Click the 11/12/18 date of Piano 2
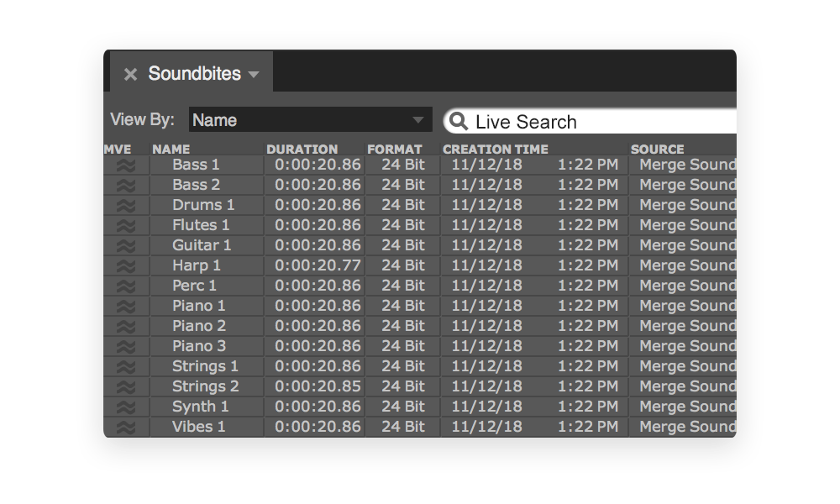This screenshot has width=840, height=504. [x=486, y=326]
